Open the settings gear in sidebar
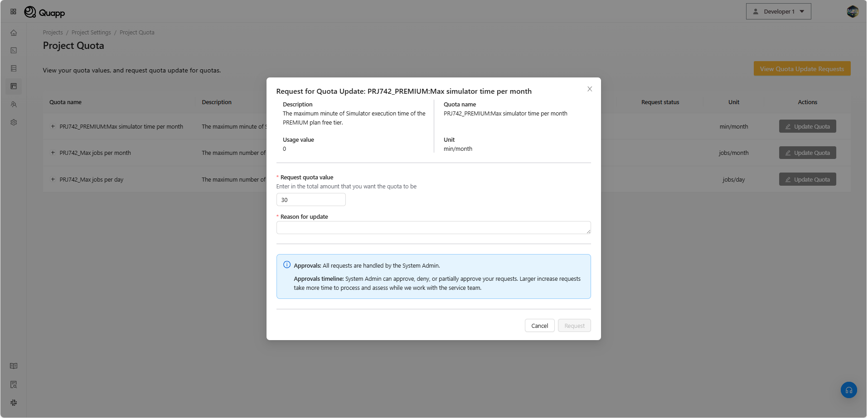Viewport: 868px width, 418px height. 14,122
